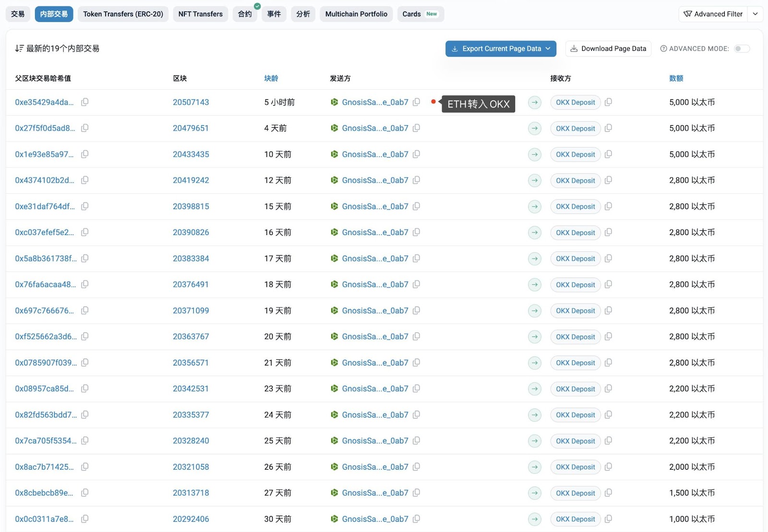
Task: Open block 20419242 link
Action: [x=191, y=180]
